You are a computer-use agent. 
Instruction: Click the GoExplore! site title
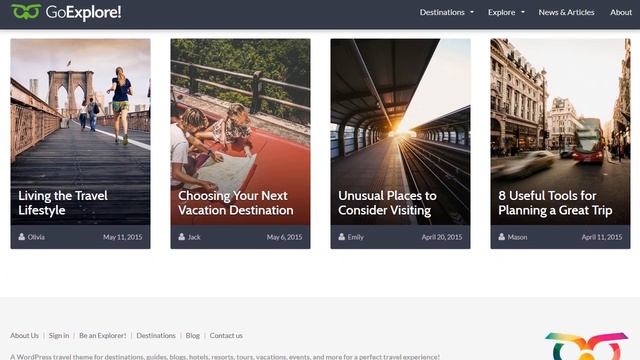click(83, 12)
